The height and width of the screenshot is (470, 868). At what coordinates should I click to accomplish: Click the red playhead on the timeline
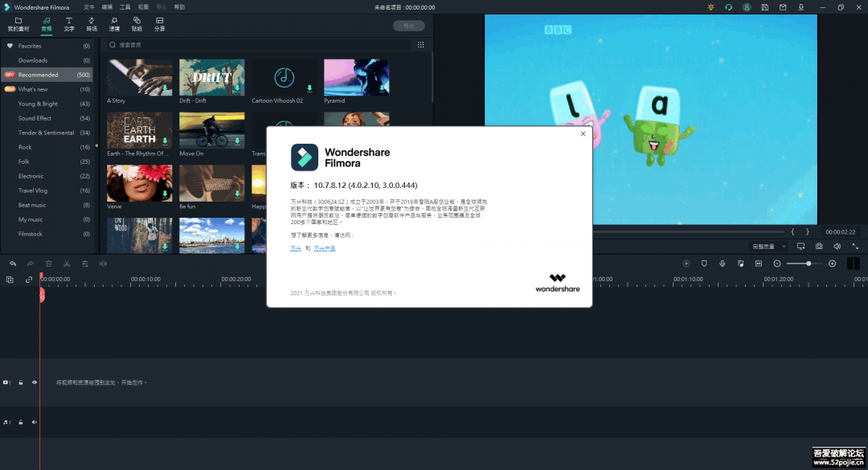42,295
